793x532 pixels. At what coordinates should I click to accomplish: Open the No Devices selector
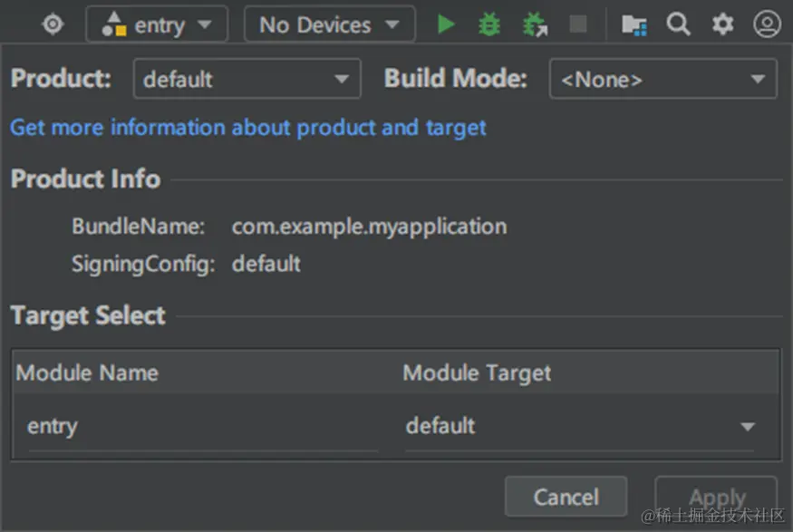coord(329,24)
